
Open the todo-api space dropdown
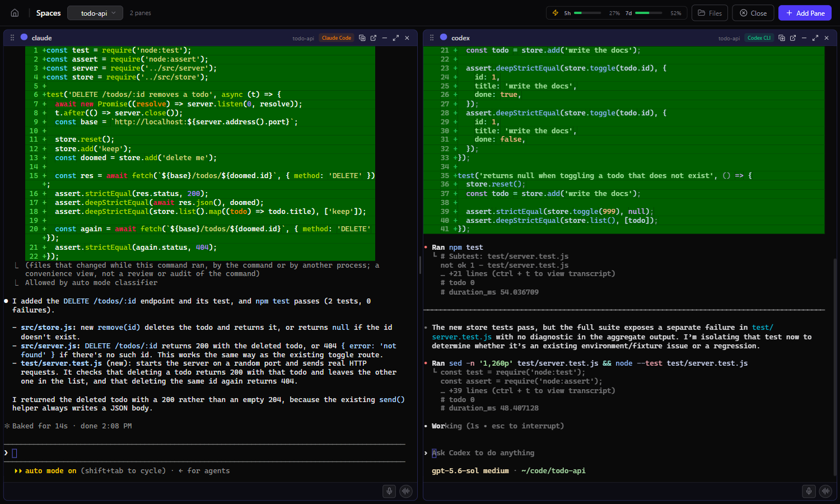point(95,13)
